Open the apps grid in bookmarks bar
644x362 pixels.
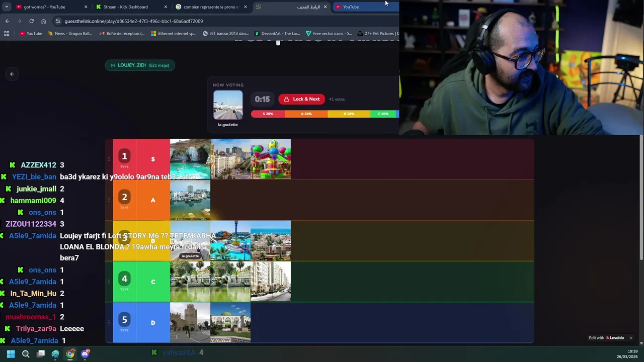point(7,34)
